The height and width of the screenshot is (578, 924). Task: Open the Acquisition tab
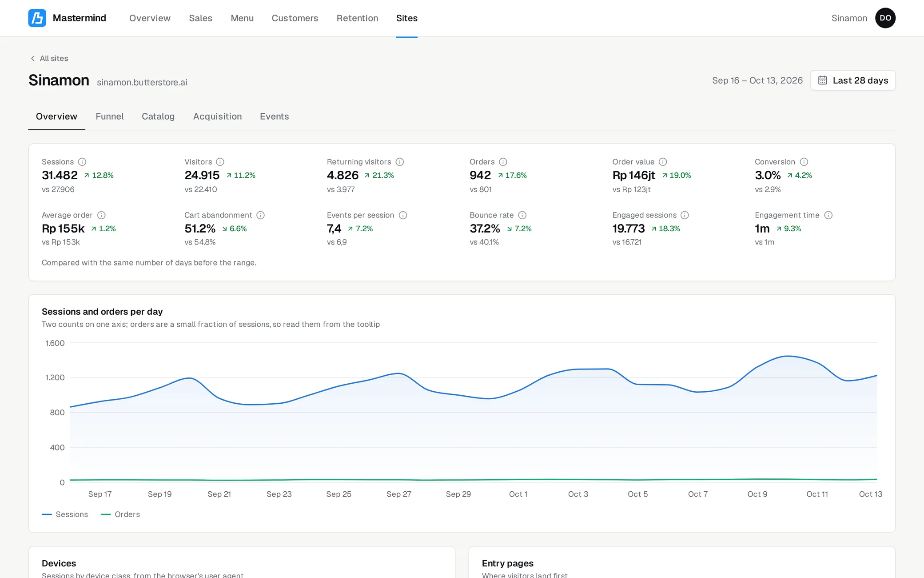tap(218, 116)
